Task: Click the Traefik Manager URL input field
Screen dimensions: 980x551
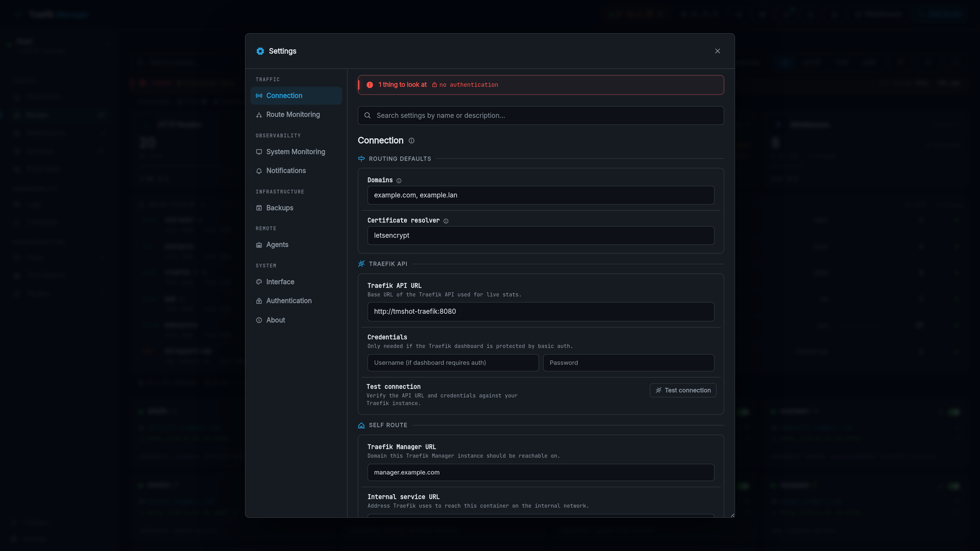Action: (x=541, y=472)
